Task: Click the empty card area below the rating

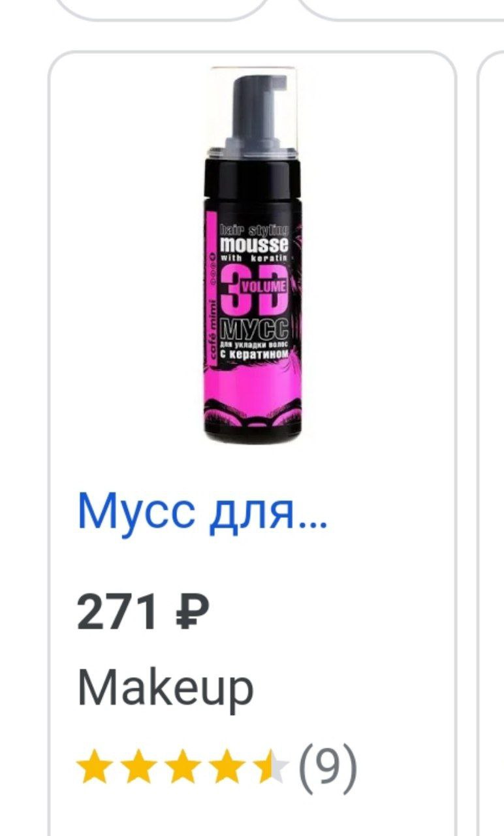Action: (x=252, y=813)
